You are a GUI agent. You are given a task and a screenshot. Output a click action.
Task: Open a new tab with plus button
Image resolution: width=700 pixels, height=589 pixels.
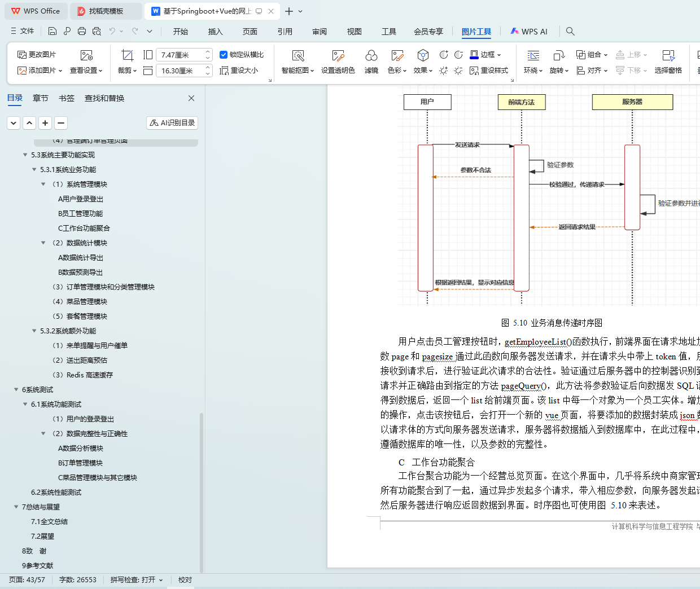click(289, 11)
